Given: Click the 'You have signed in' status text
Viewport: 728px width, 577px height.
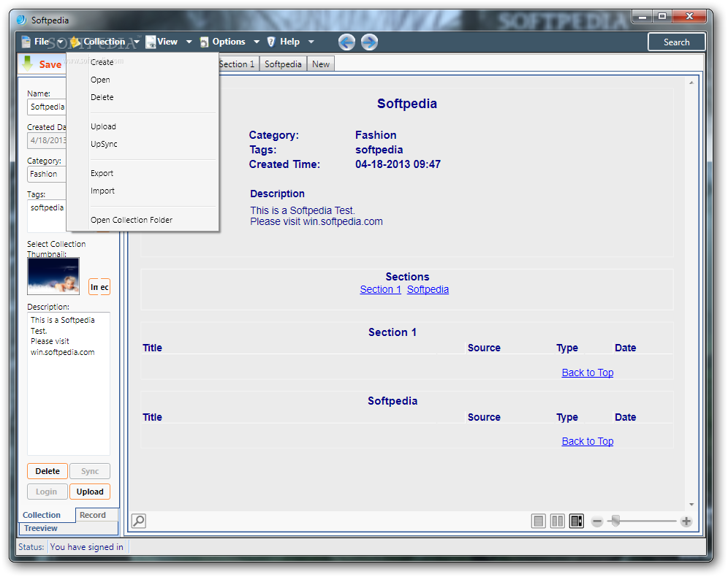Looking at the screenshot, I should (87, 547).
